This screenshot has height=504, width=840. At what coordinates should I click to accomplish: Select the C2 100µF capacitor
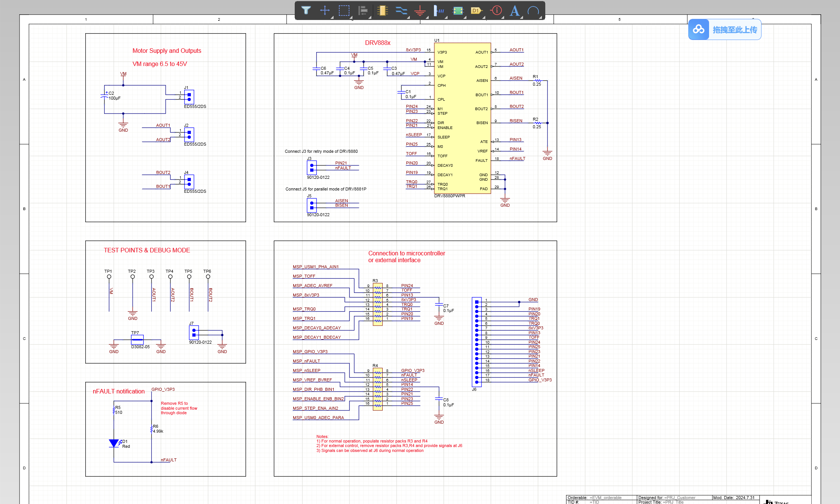[x=105, y=96]
